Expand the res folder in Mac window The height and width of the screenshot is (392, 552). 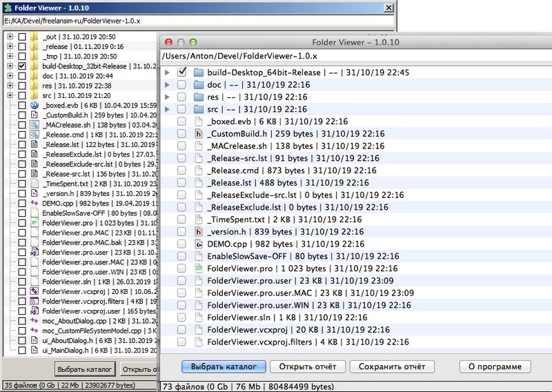168,97
